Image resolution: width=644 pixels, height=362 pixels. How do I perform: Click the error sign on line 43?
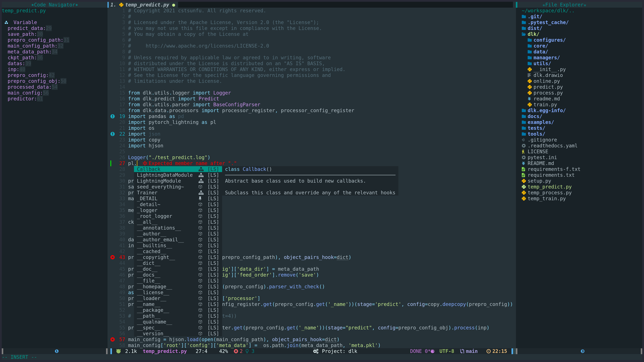[x=113, y=257]
